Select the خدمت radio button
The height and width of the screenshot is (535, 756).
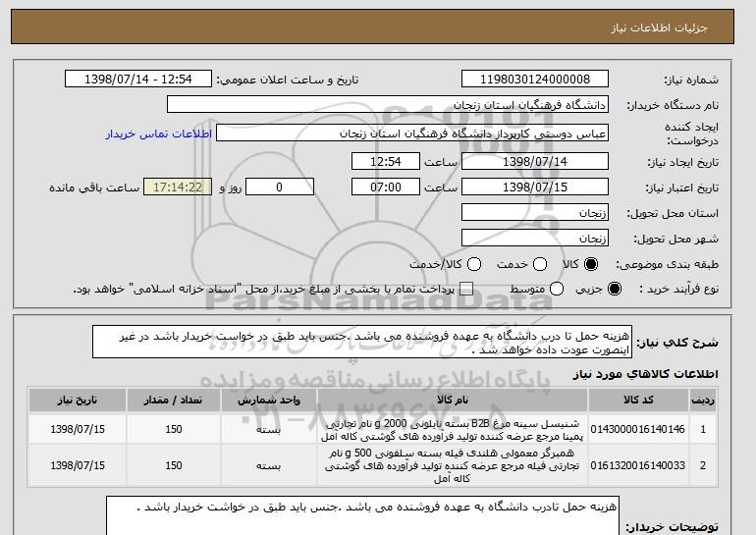coord(540,264)
